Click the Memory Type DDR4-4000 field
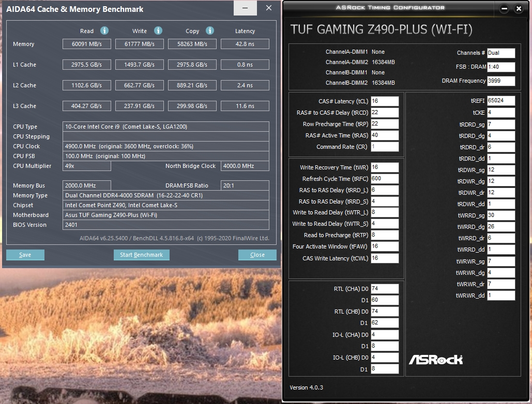 pyautogui.click(x=166, y=196)
